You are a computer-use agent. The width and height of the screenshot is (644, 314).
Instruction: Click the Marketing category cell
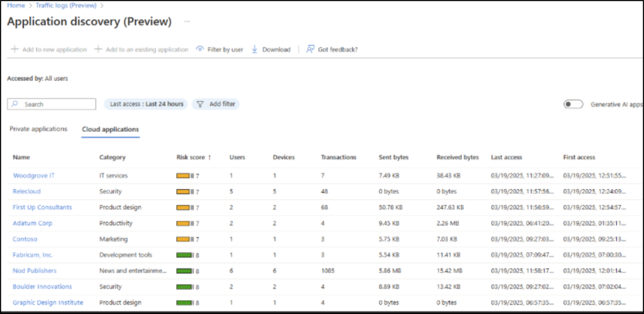[113, 239]
